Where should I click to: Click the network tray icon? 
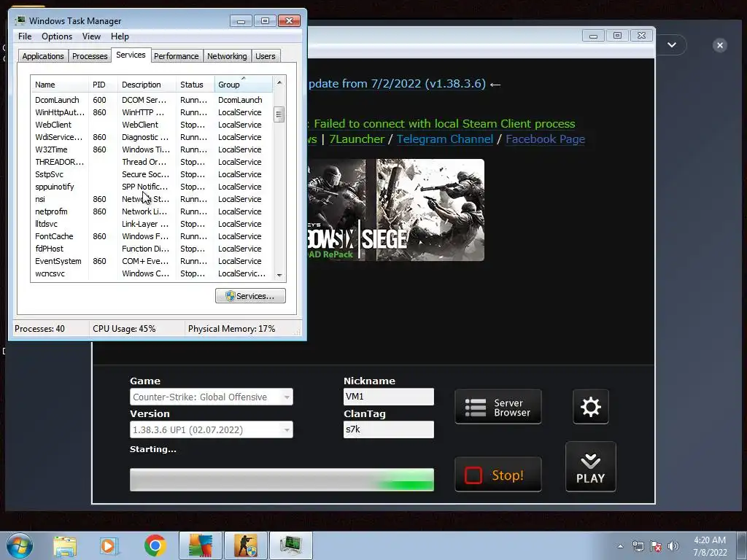pos(638,546)
